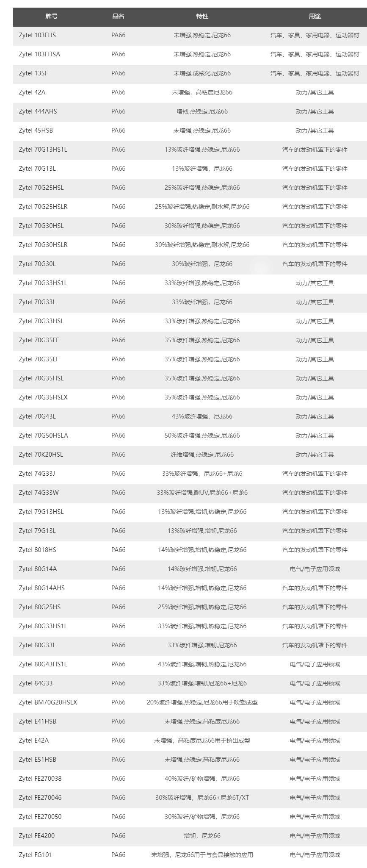Click the Zytel FG101 grade name
The width and height of the screenshot is (367, 868).
(35, 855)
